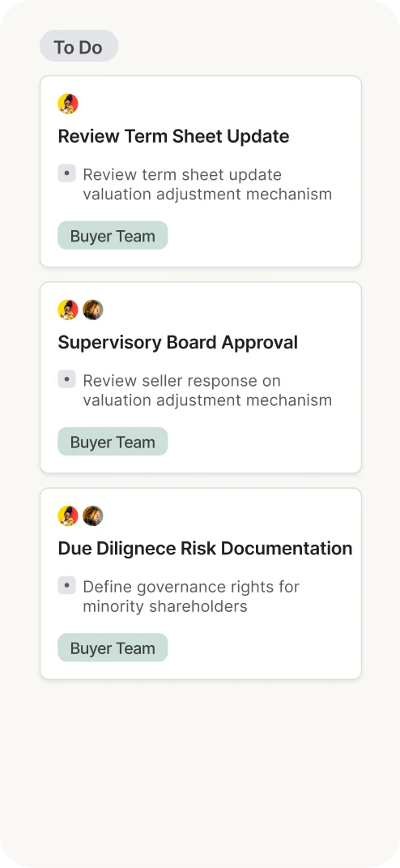
Task: Click the first avatar on Supervisory Board Approval card
Action: pyautogui.click(x=68, y=310)
